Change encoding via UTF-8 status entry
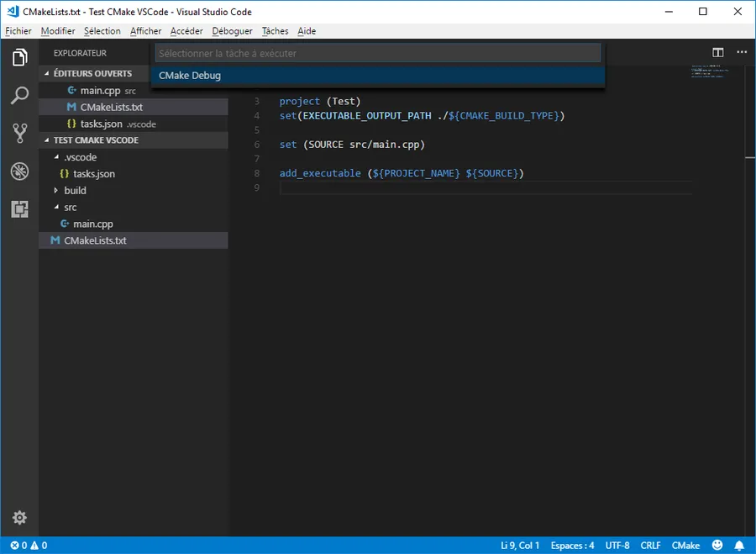This screenshot has width=756, height=554. pyautogui.click(x=617, y=546)
